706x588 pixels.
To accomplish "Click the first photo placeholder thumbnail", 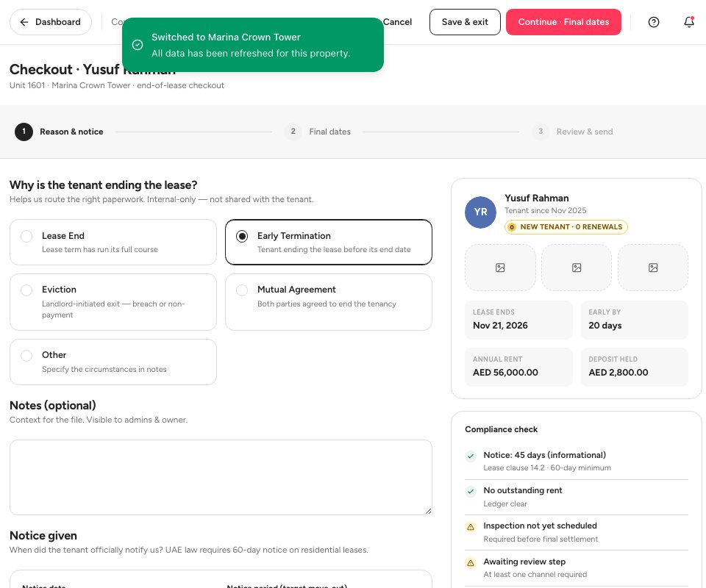I will coord(500,268).
